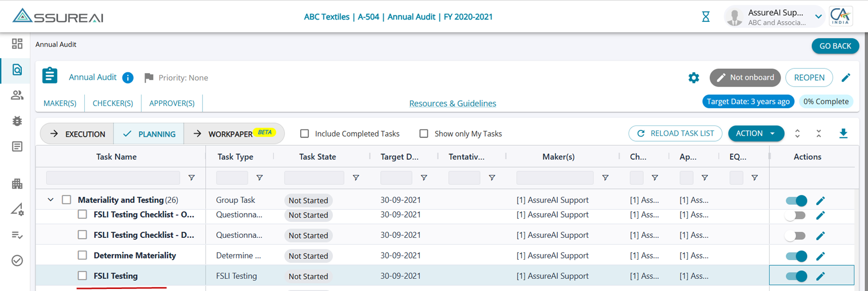The image size is (868, 291).
Task: Click the Task Name filter input field
Action: [113, 178]
